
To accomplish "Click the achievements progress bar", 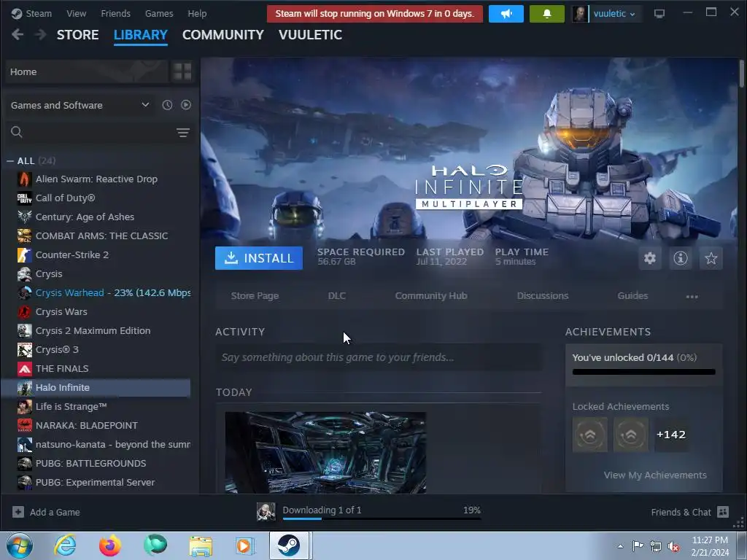I will pyautogui.click(x=643, y=372).
